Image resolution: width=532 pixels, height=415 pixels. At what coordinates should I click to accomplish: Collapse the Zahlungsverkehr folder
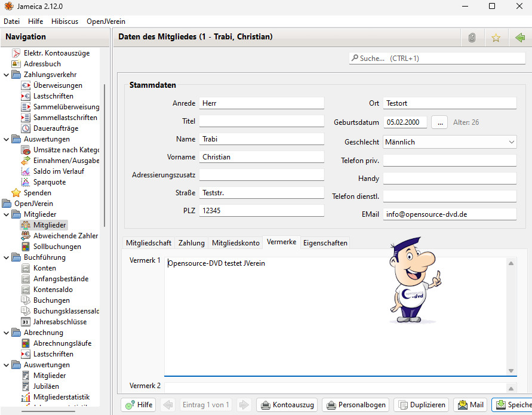point(7,75)
